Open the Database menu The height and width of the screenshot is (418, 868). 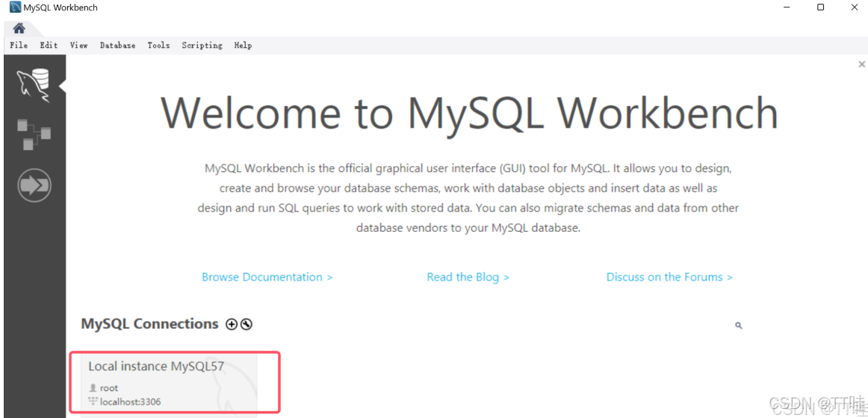click(117, 46)
